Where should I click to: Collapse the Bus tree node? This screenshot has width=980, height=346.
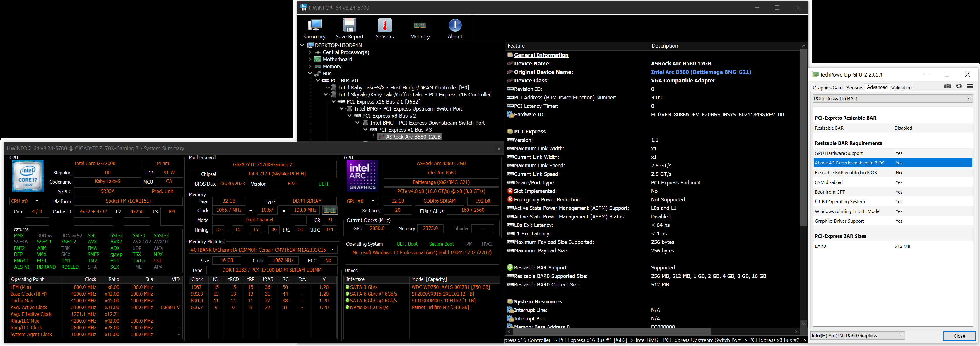(310, 73)
